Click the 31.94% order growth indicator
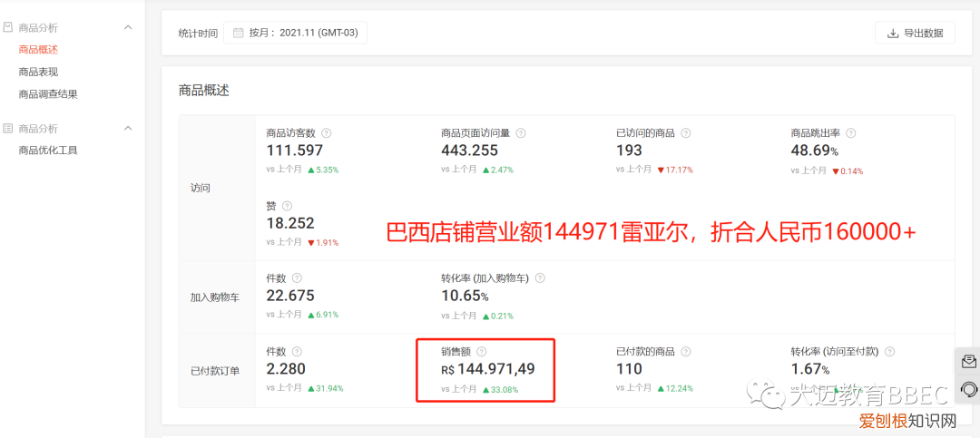The height and width of the screenshot is (438, 980). coord(325,388)
